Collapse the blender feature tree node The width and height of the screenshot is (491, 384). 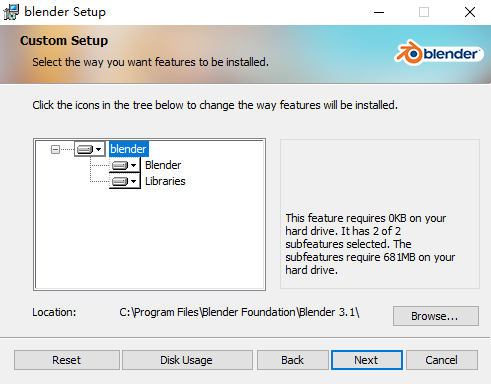point(55,149)
